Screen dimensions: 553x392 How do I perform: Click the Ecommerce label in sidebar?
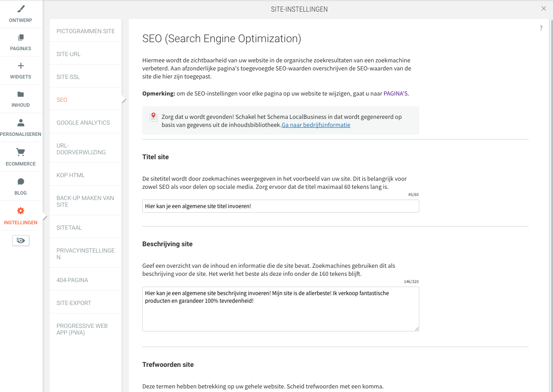[21, 164]
